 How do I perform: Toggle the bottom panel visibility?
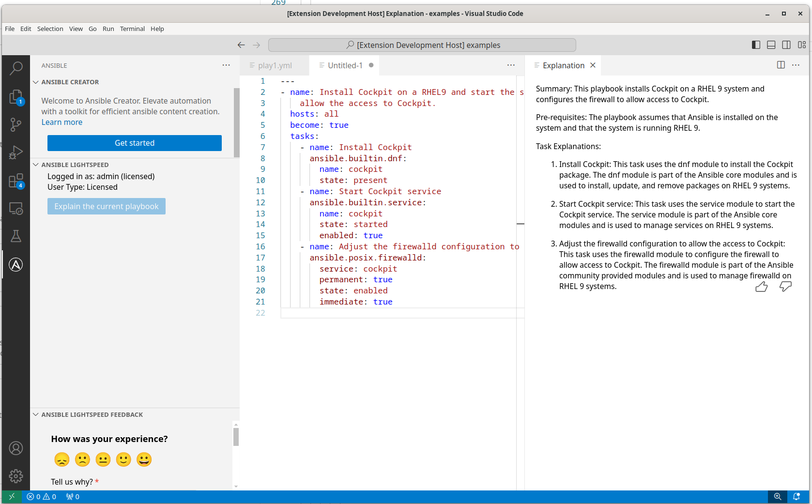pyautogui.click(x=771, y=45)
